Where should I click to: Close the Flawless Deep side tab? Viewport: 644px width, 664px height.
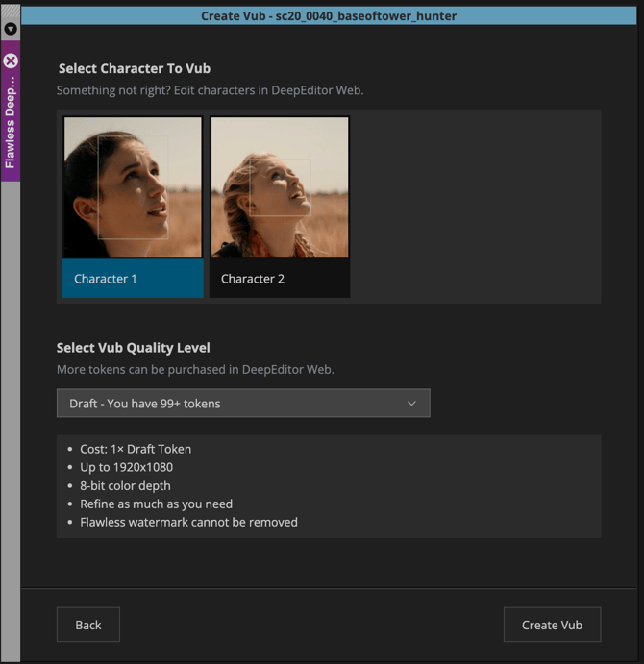(11, 61)
